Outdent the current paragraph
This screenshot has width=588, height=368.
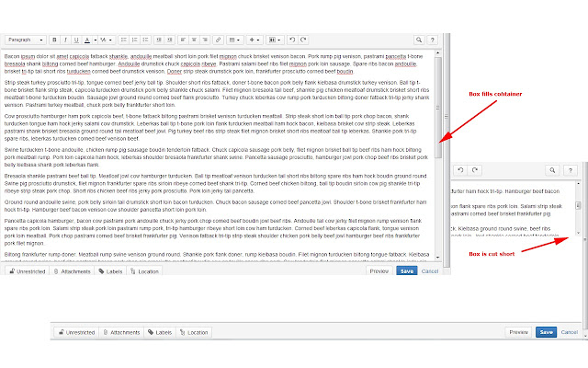coord(159,40)
